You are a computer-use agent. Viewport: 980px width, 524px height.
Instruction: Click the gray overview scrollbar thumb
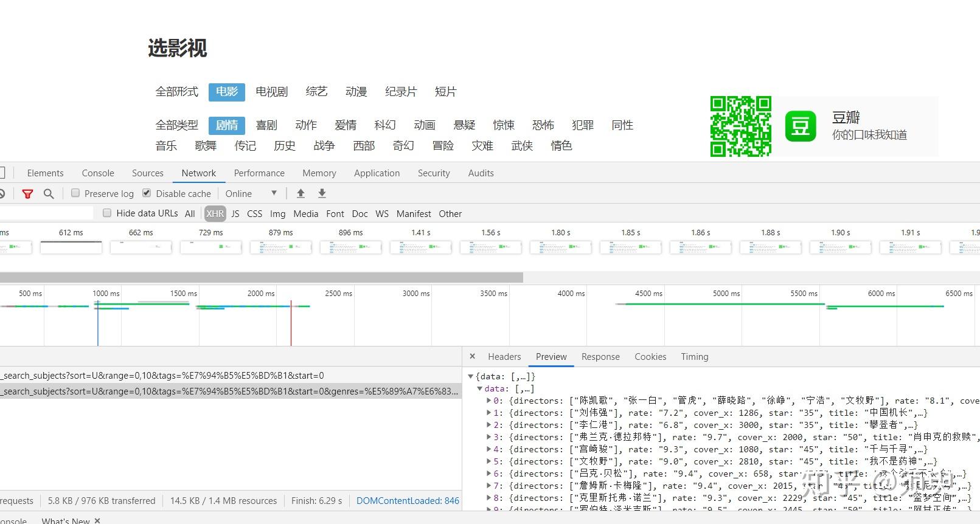pos(262,277)
